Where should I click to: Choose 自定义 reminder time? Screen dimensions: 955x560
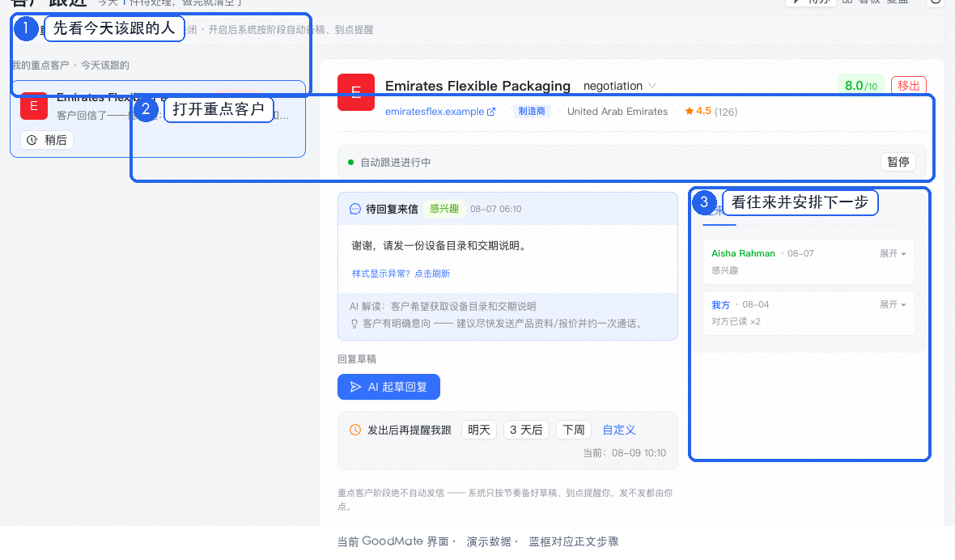pyautogui.click(x=619, y=430)
